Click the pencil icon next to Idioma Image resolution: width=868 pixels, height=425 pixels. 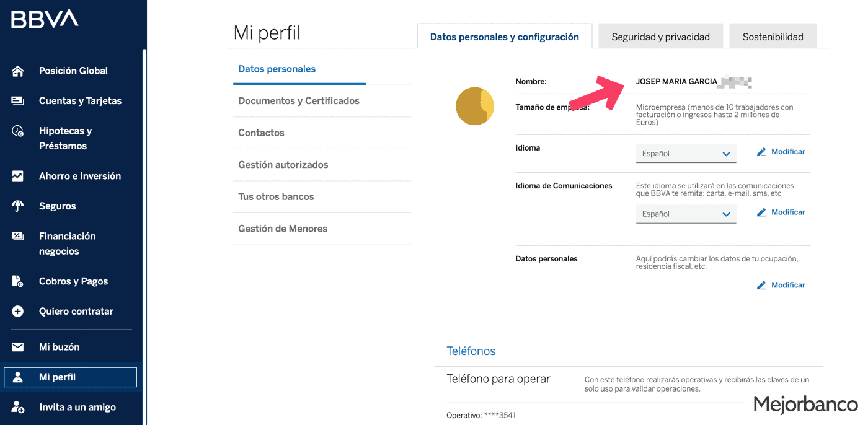pos(761,152)
